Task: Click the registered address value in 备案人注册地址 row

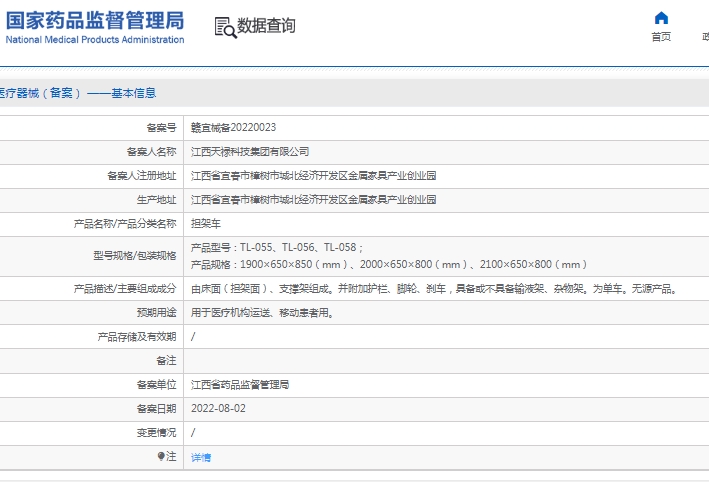Action: point(313,176)
